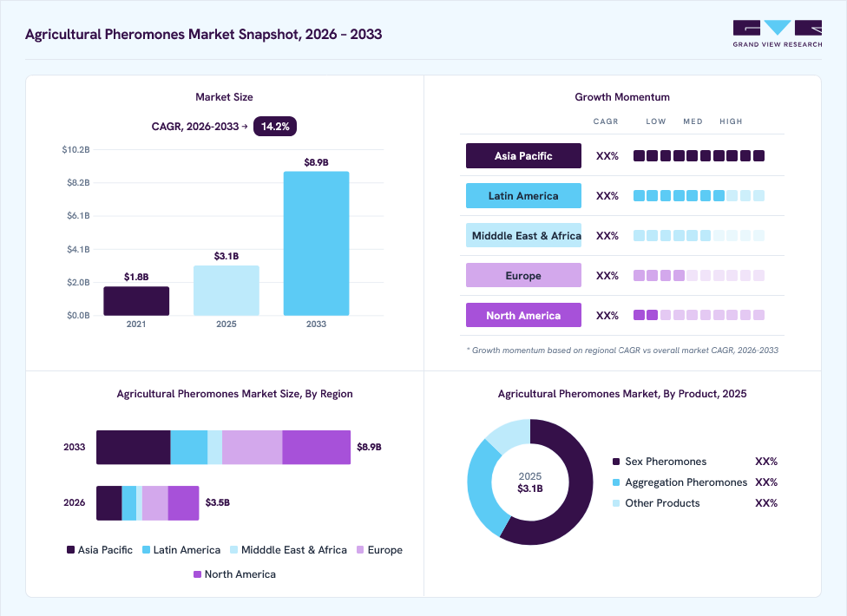Click the donut center $3.1B value
847x616 pixels.
[530, 488]
